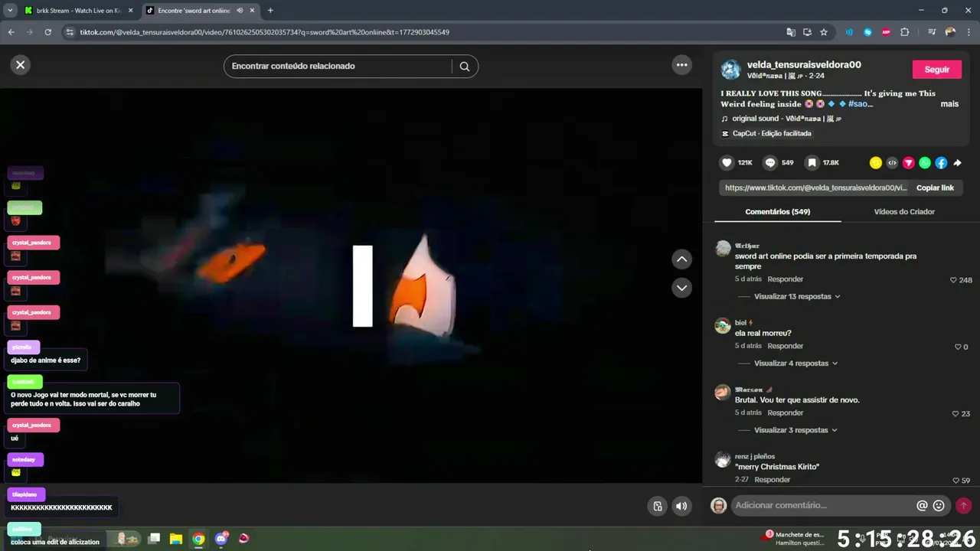Reply to 'merry Christmas Kirito' comment
The height and width of the screenshot is (551, 980).
772,480
